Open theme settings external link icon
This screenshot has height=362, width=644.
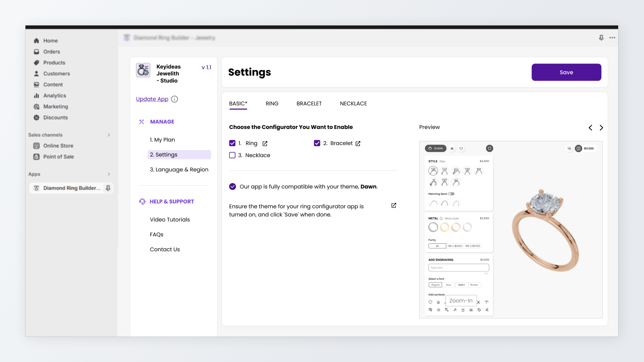pos(394,205)
